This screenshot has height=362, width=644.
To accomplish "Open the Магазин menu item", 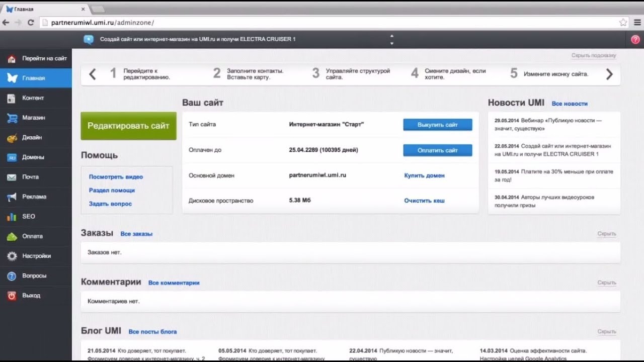I will [x=36, y=118].
